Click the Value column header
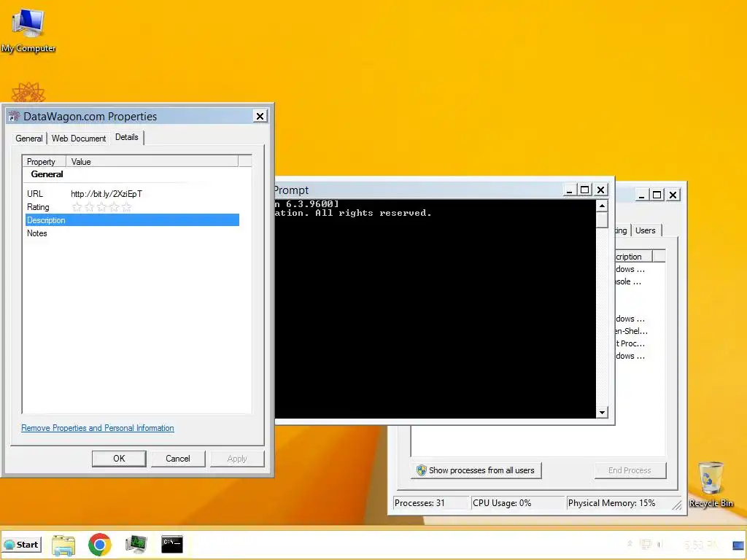The image size is (747, 560). 152,161
